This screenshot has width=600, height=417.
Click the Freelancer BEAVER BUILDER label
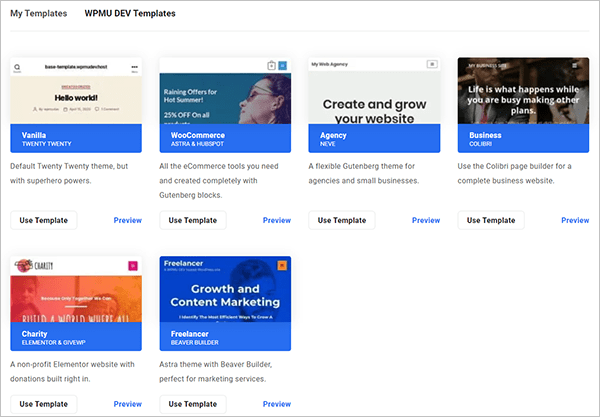tap(225, 337)
